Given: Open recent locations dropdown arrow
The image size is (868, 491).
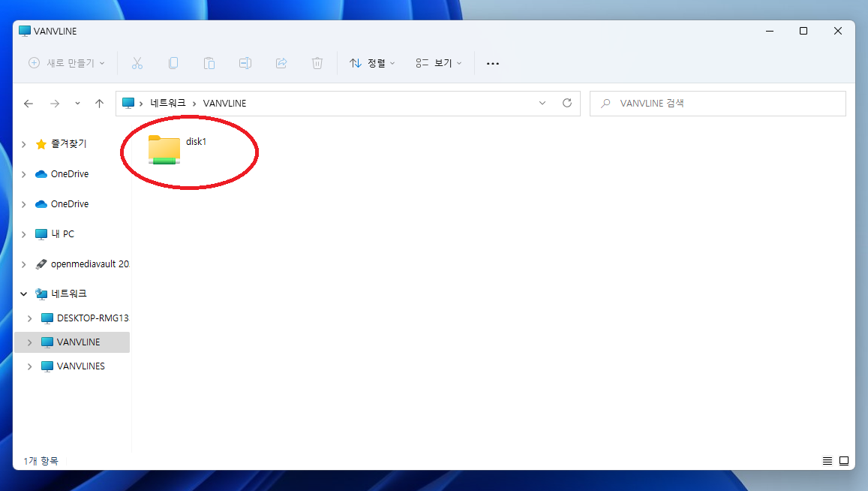Looking at the screenshot, I should pyautogui.click(x=77, y=104).
